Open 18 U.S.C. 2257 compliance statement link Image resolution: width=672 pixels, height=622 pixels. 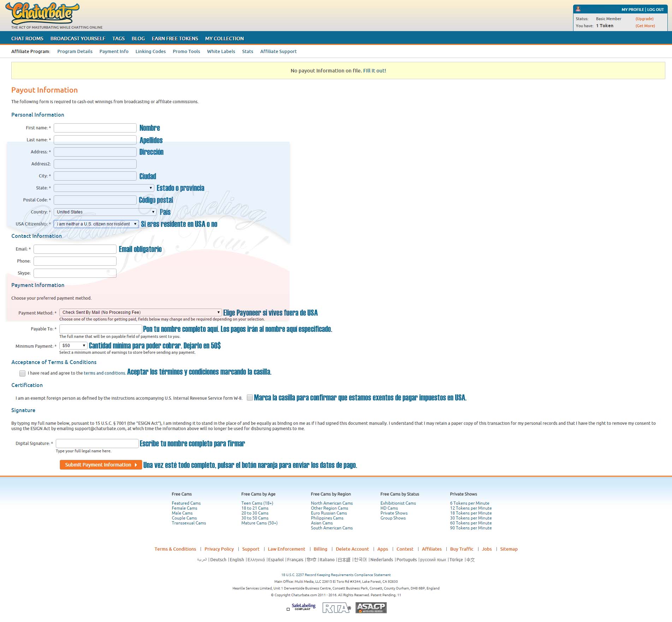tap(336, 575)
